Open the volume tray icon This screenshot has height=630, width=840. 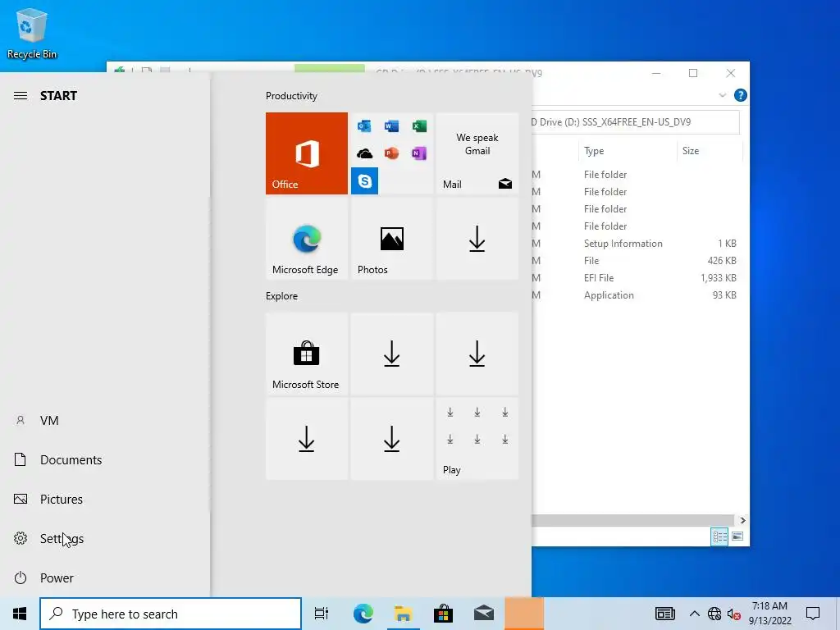point(734,614)
